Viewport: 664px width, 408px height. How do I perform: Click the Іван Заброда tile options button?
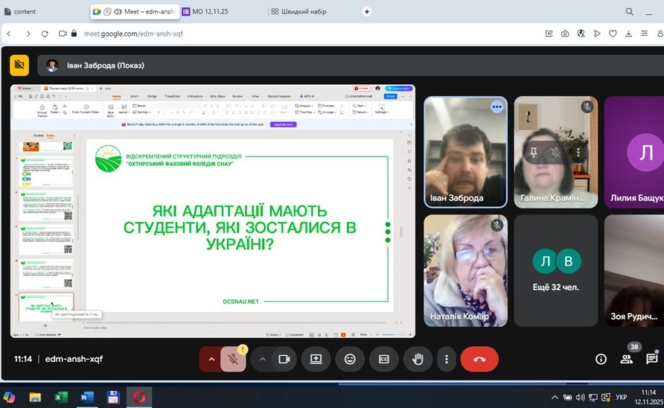pos(496,107)
